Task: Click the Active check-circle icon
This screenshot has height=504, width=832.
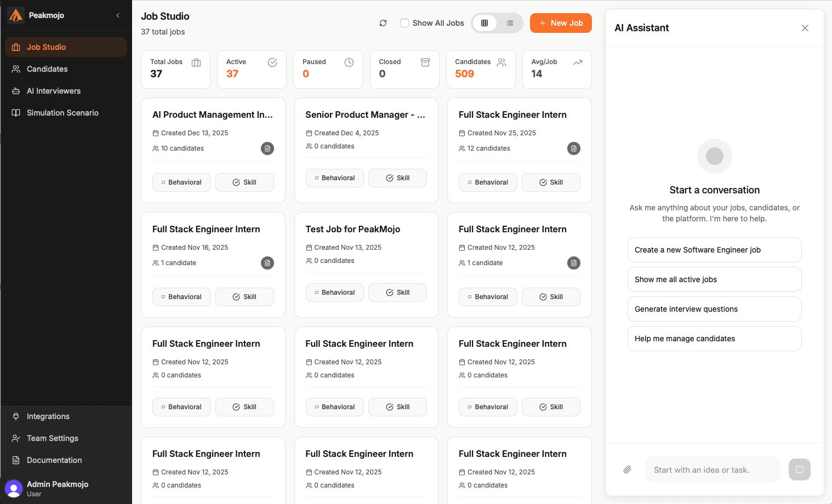Action: [272, 62]
